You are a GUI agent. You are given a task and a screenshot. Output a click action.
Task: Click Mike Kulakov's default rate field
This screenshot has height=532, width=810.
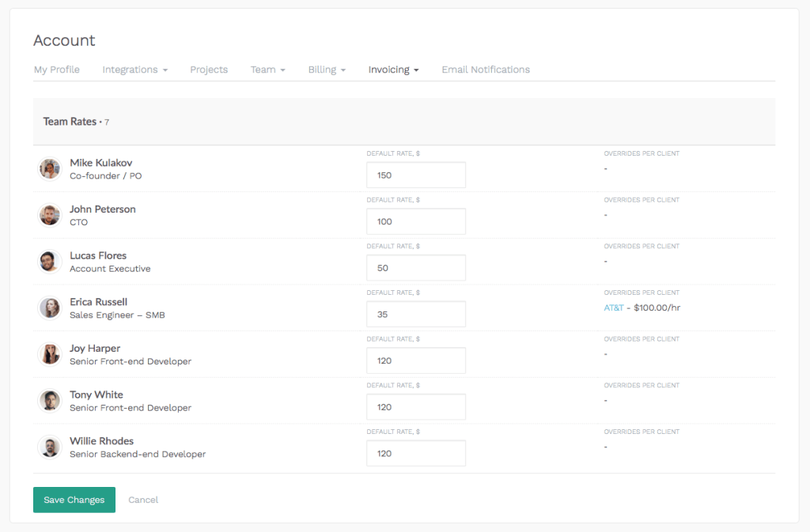pyautogui.click(x=415, y=175)
